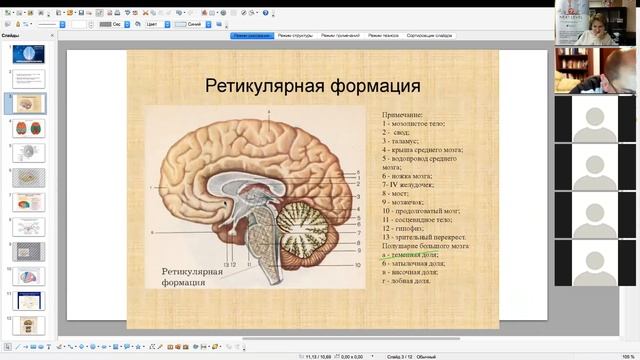Click the second video thumbnail with bookshelf
Screen dimensions: 640x360
[595, 70]
